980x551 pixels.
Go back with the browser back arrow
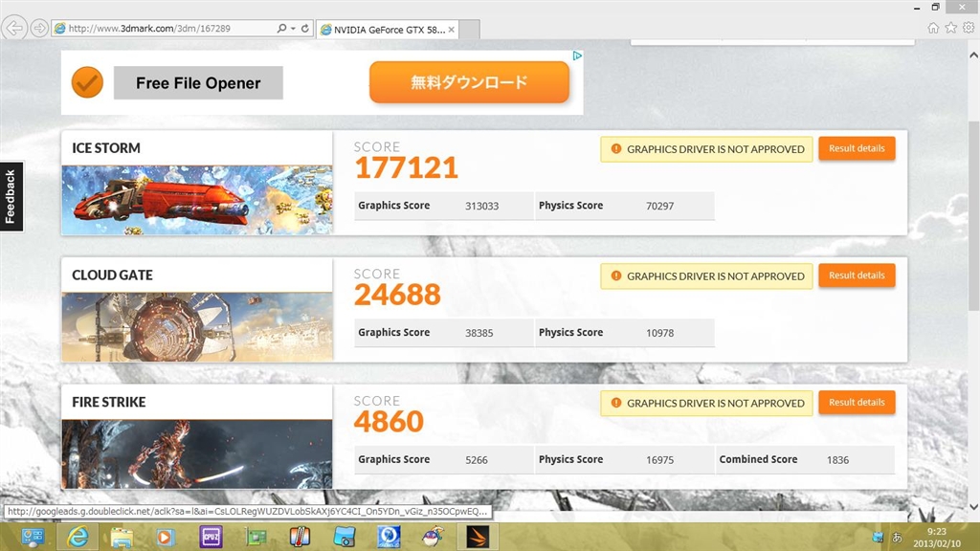click(13, 28)
